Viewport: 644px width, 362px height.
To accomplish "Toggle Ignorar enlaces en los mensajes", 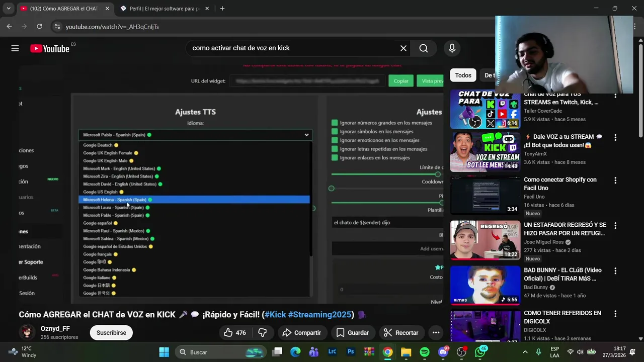I will (335, 157).
